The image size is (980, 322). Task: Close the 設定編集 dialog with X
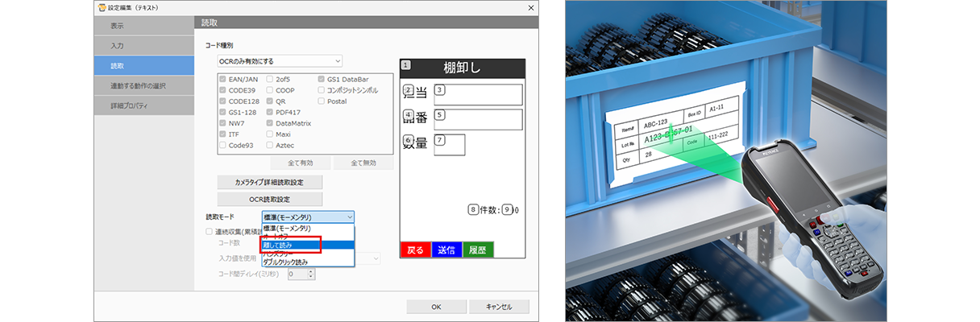coord(529,7)
